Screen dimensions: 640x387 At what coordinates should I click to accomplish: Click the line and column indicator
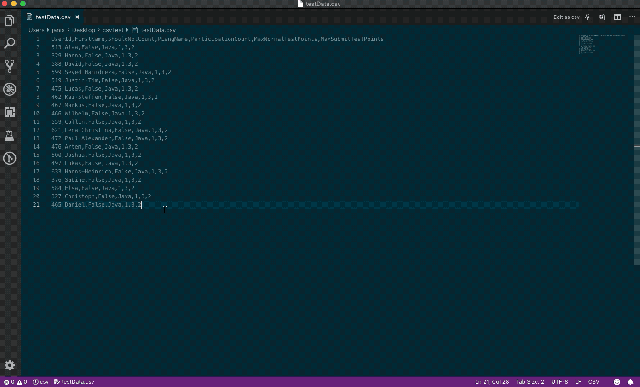(x=492, y=382)
